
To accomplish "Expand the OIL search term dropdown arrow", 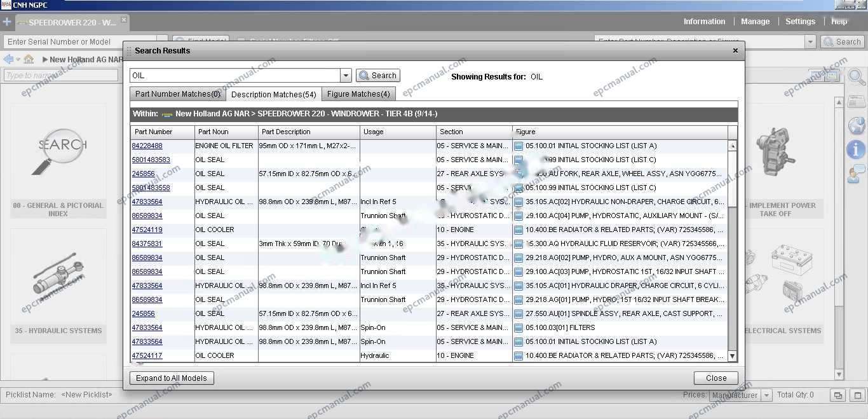I will tap(346, 76).
